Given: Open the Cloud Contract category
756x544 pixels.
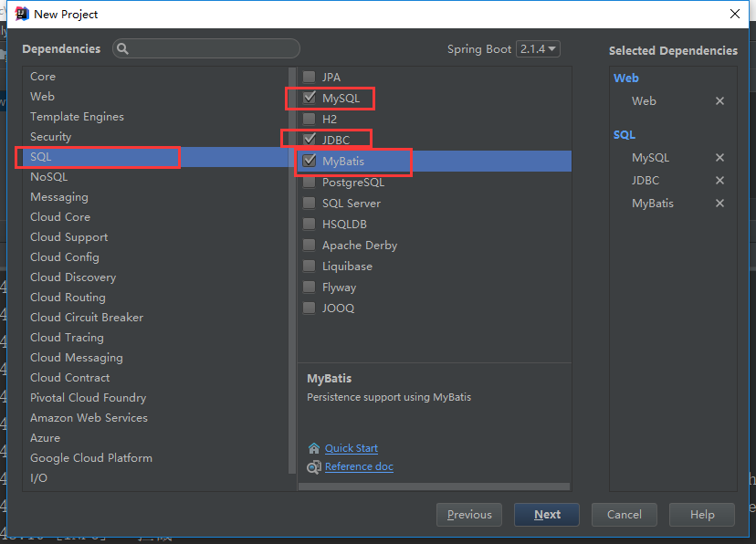Looking at the screenshot, I should click(x=155, y=378).
